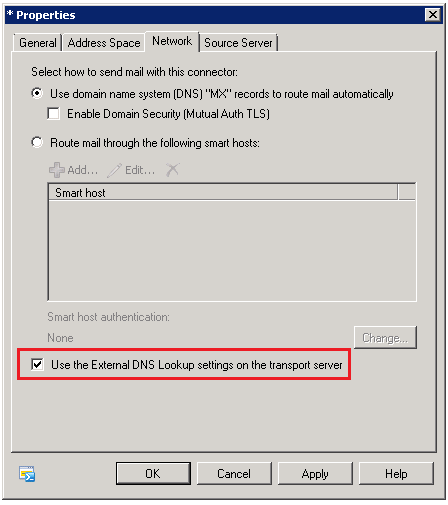Click the Edit smart host pencil icon
Image resolution: width=448 pixels, height=505 pixels.
tap(114, 170)
